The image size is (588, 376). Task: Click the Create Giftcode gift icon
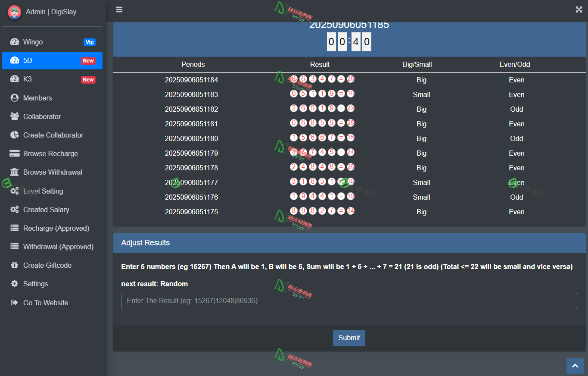point(15,265)
